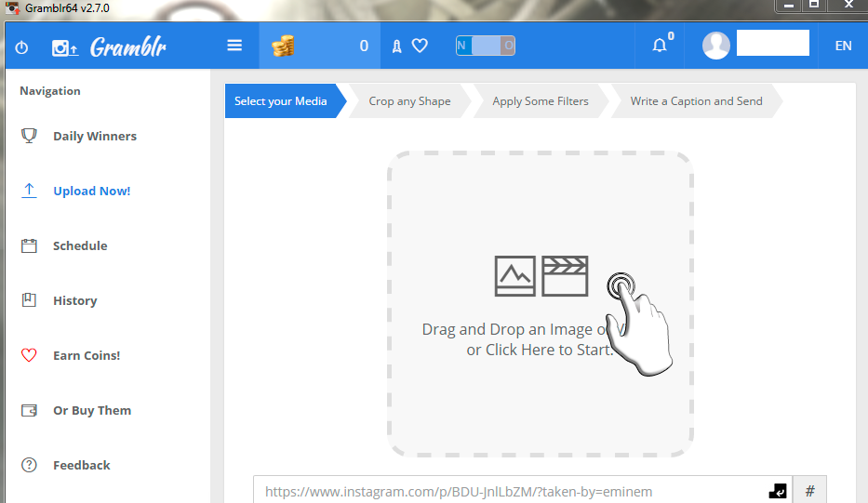Click the Gramblr64 title bar app icon
Viewport: 868px width, 503px height.
tap(11, 7)
